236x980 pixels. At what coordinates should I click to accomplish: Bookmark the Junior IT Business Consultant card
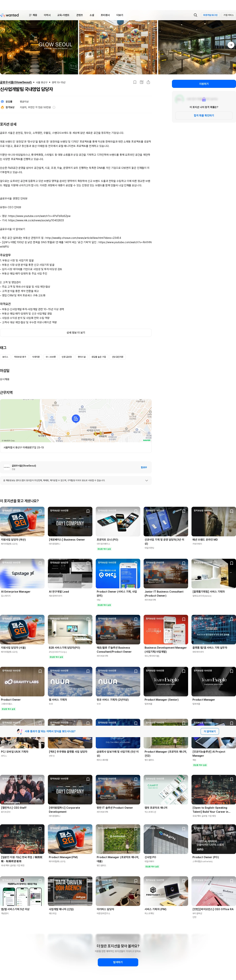184,563
